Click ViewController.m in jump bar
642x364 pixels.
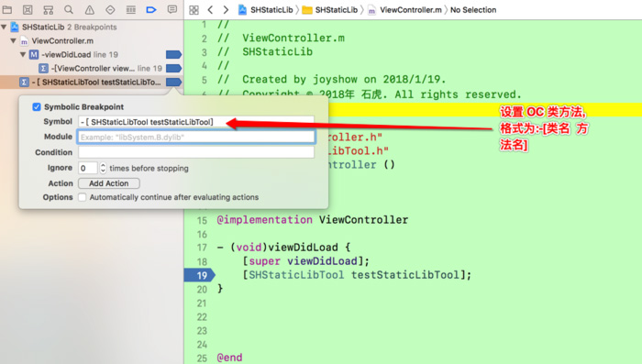[405, 10]
